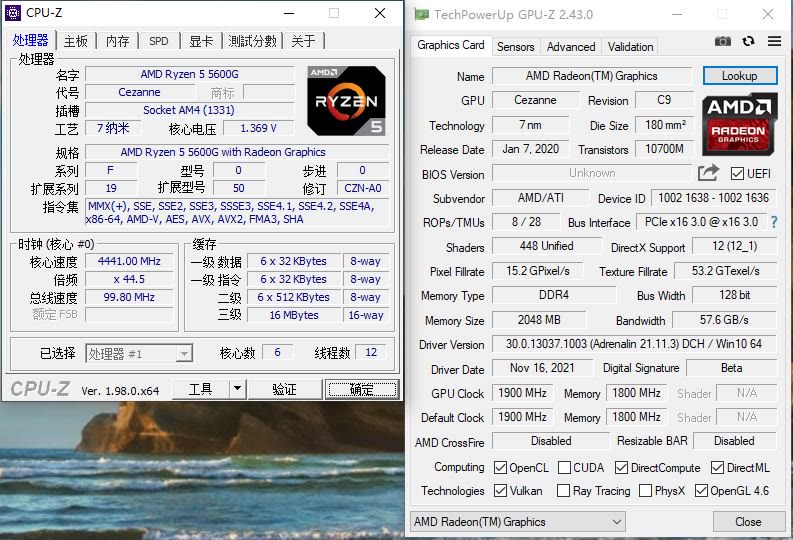Open the GPU-Z hamburger menu icon
Screen dimensions: 793x540
pos(774,41)
